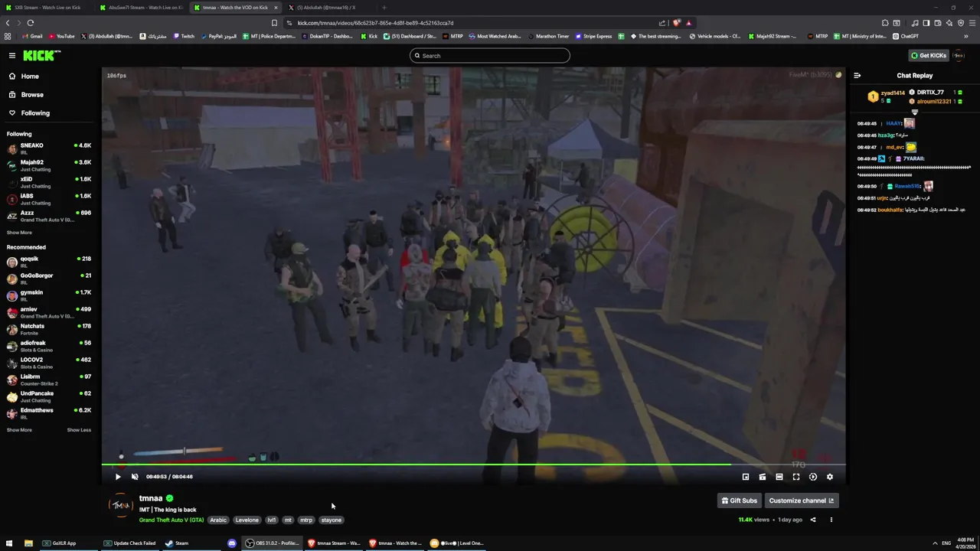The width and height of the screenshot is (980, 551).
Task: Open gymskin recommended channel
Action: tap(49, 295)
